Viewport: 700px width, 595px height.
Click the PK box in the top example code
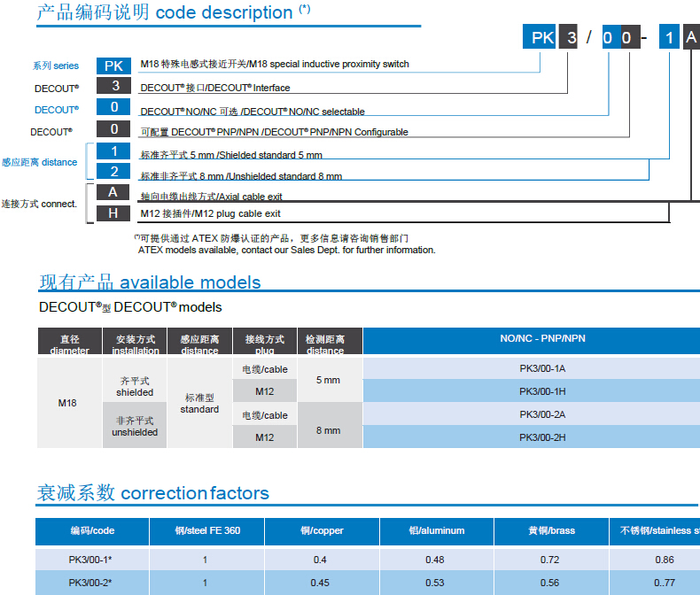point(542,38)
